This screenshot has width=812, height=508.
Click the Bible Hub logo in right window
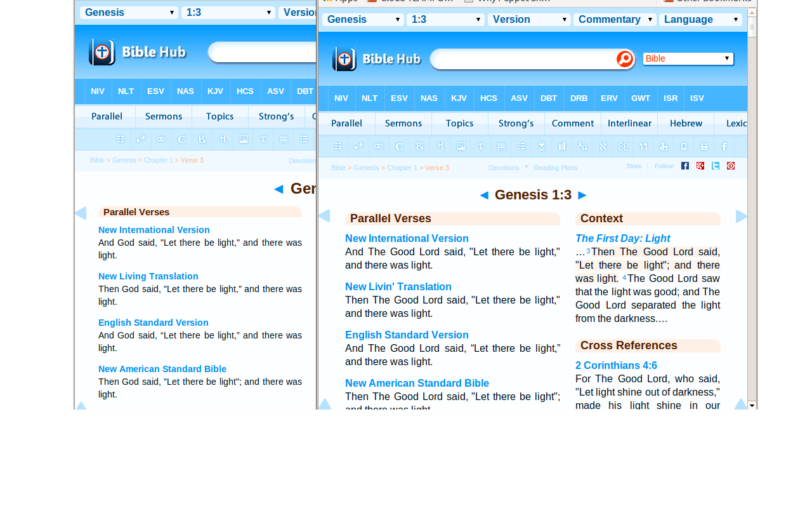(377, 60)
